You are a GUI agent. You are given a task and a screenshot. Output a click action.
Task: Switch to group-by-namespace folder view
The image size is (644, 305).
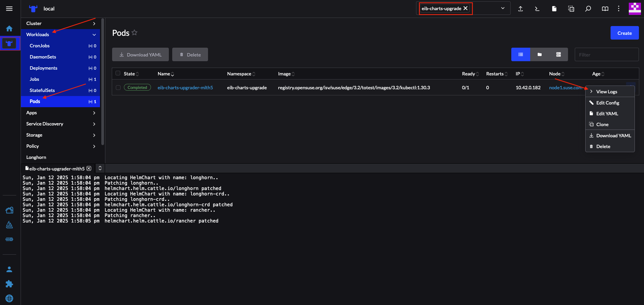pyautogui.click(x=539, y=54)
